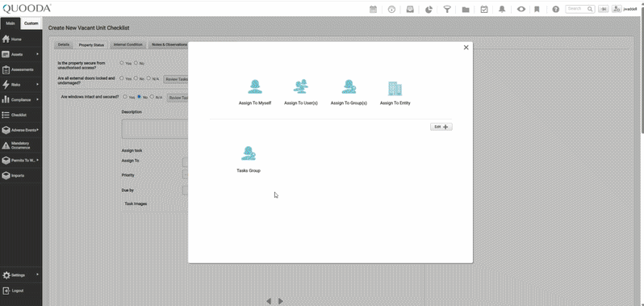This screenshot has height=306, width=644.
Task: Go to next page arrow at bottom
Action: tap(281, 301)
